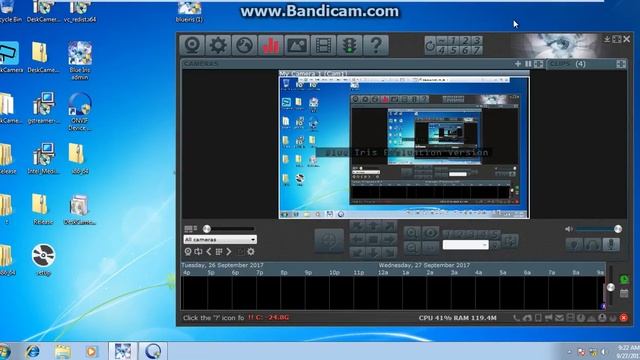Screen dimensions: 640x360
Task: Toggle the microphone talk button
Action: coord(611,244)
